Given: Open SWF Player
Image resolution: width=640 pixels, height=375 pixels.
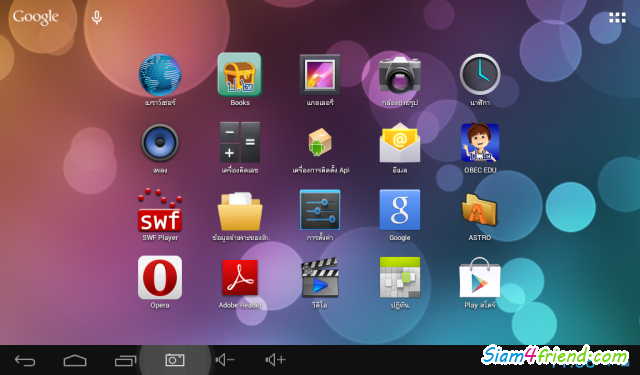Looking at the screenshot, I should tap(160, 211).
